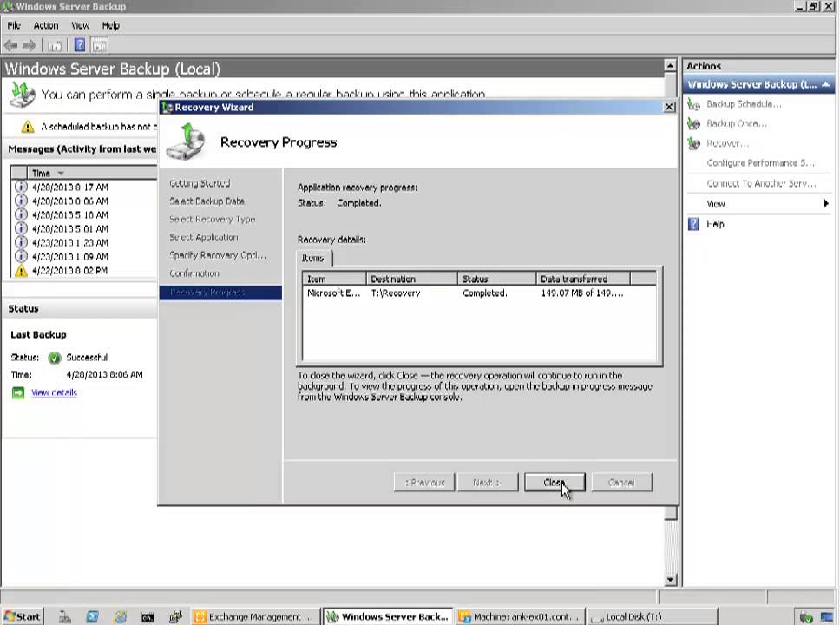Collapse the Windows Server Backup actions group
The height and width of the screenshot is (625, 840).
click(x=824, y=84)
